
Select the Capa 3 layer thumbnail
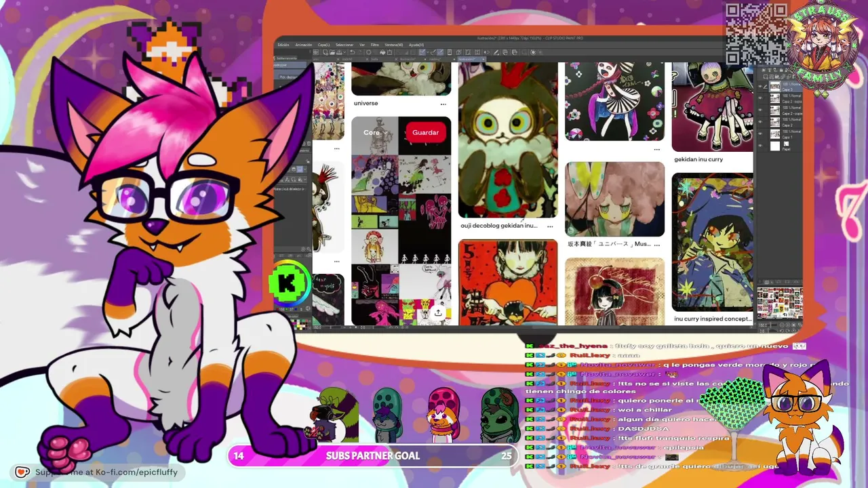pos(774,87)
